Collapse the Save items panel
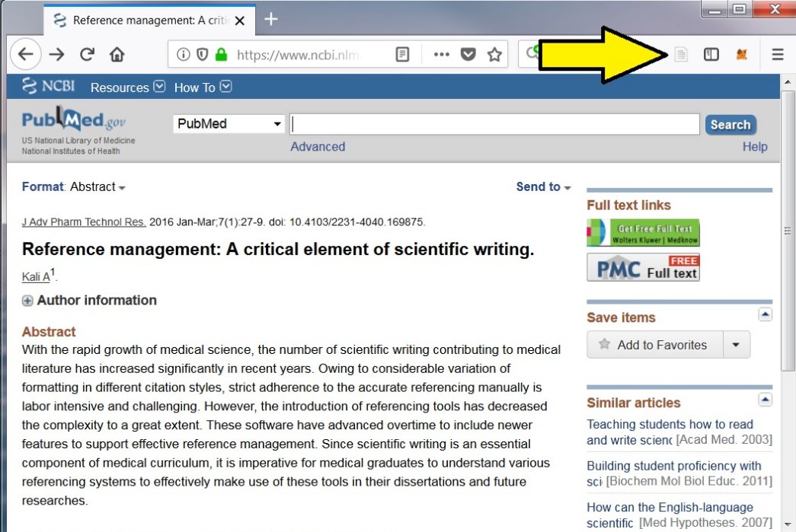 pyautogui.click(x=764, y=314)
